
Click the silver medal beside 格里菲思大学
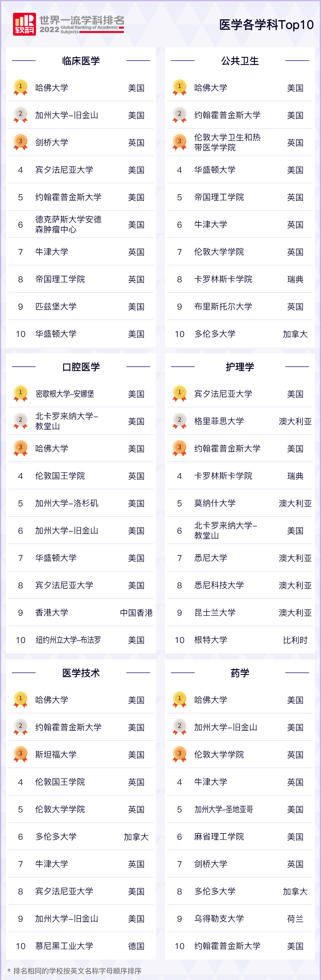point(180,421)
